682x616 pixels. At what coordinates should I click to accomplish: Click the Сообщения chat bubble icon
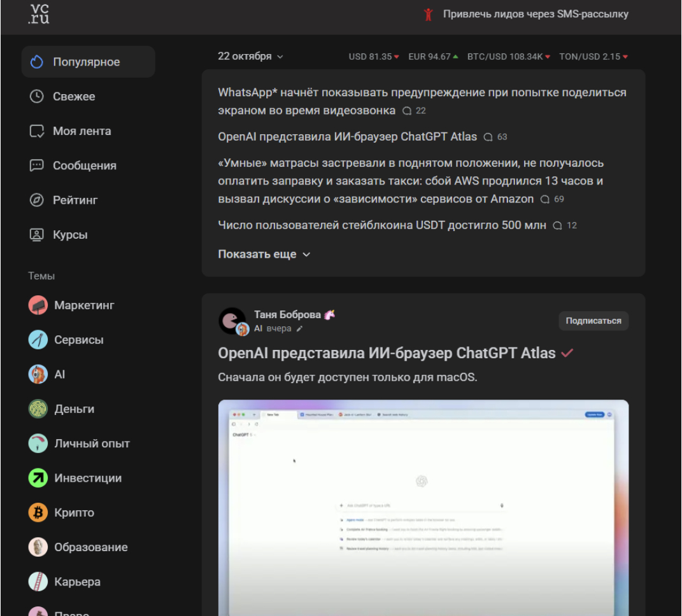(37, 165)
